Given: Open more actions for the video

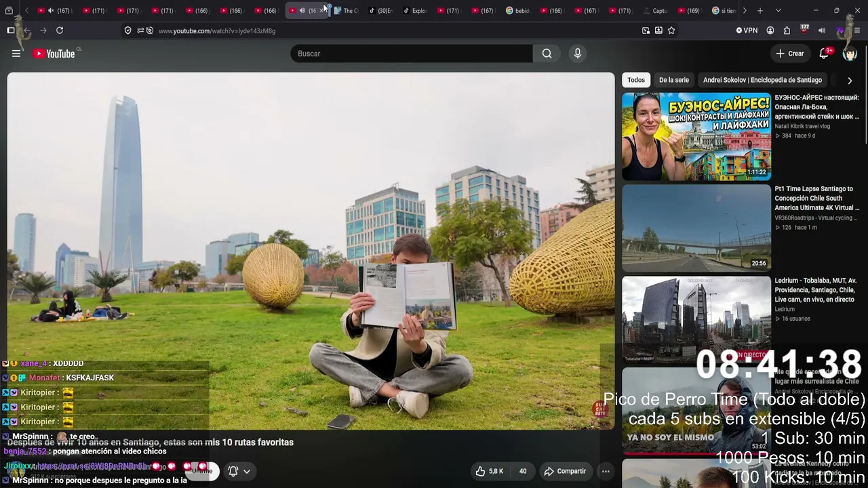Looking at the screenshot, I should (606, 471).
